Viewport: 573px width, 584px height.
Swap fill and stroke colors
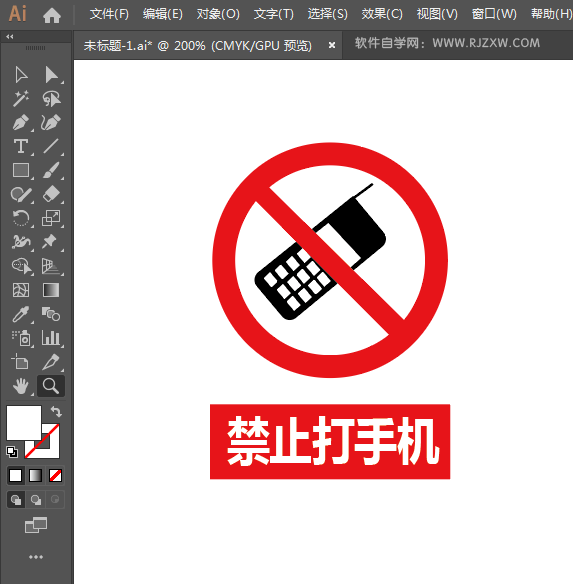[56, 412]
